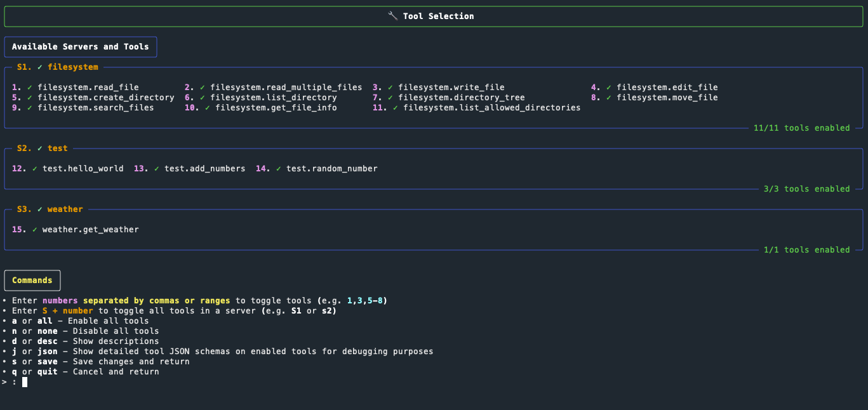Click filesystem.create_directory text
Screen dimensions: 868x410
pyautogui.click(x=106, y=98)
